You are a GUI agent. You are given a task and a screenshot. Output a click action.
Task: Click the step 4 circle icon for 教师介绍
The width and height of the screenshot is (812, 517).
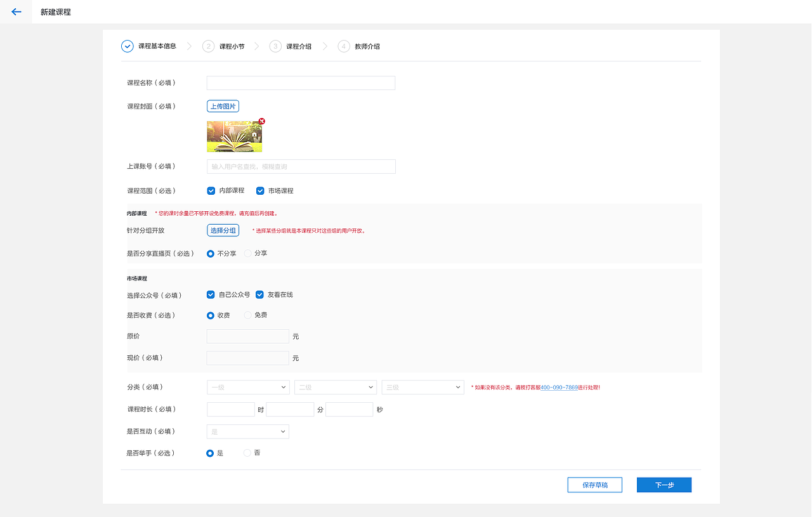coord(343,46)
